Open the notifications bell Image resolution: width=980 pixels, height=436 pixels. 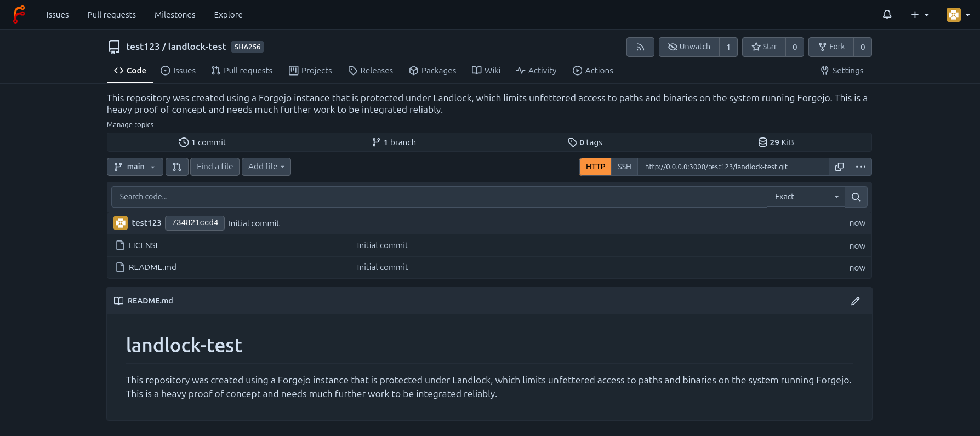887,15
